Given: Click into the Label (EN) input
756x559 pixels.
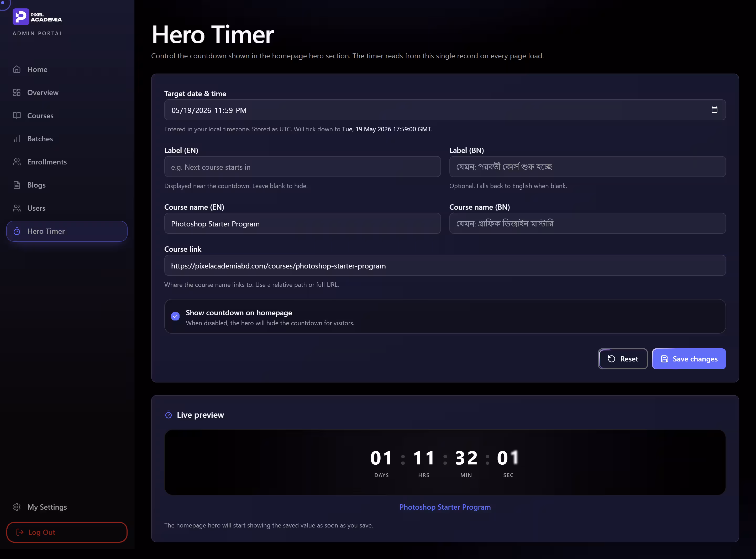Looking at the screenshot, I should pyautogui.click(x=302, y=167).
